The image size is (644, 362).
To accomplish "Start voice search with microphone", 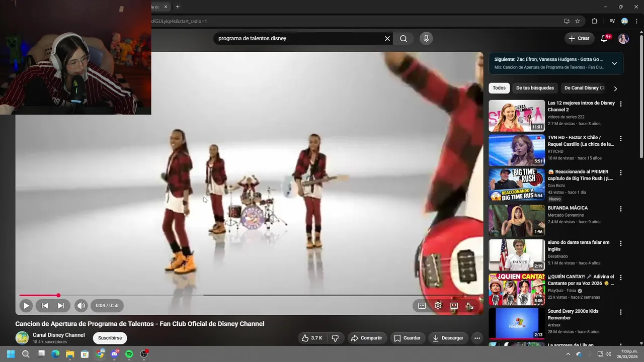I will coord(426,38).
